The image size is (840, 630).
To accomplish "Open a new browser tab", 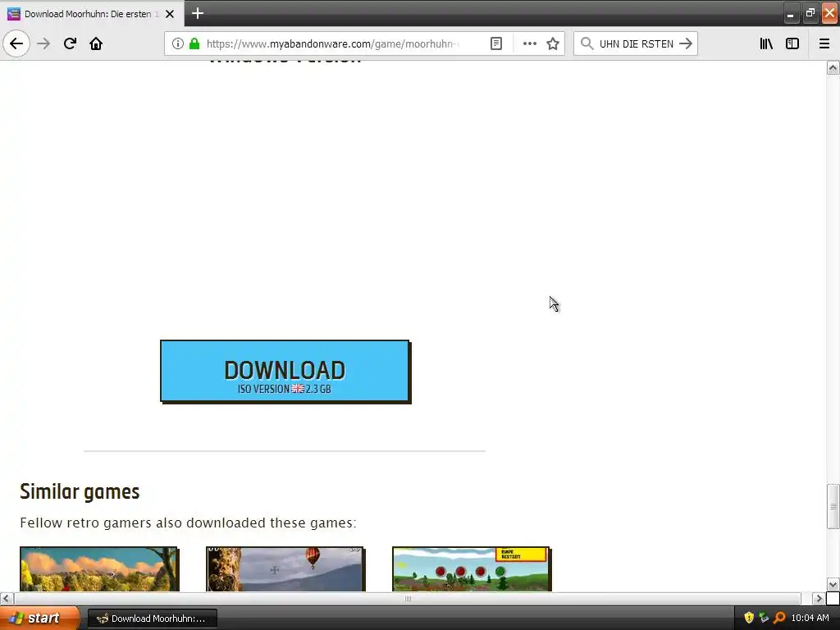I will pyautogui.click(x=198, y=13).
